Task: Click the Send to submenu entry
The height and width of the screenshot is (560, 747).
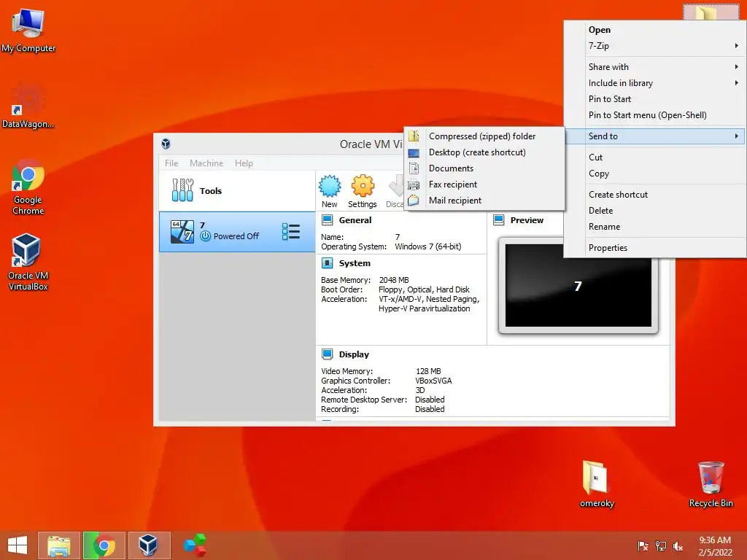Action: coord(654,136)
